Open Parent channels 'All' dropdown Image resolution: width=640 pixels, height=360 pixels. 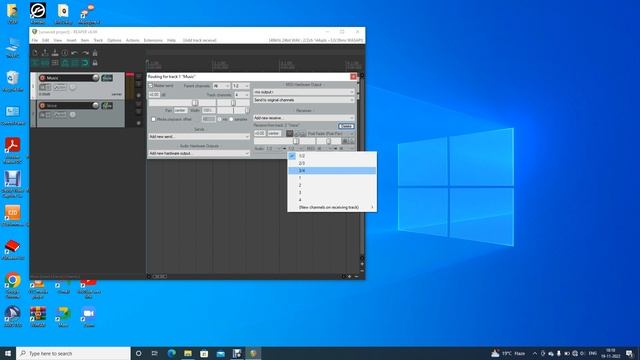click(x=221, y=86)
